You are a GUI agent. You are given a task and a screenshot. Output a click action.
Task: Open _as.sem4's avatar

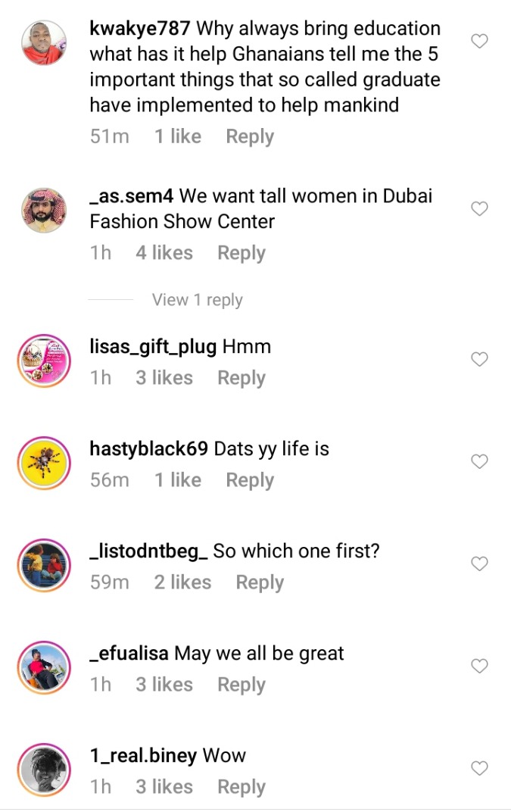coord(44,211)
